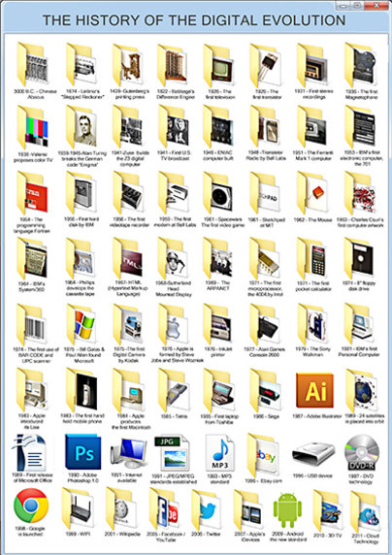The height and width of the screenshot is (555, 392).
Task: Open the Ebay.com folder
Action: [x=263, y=455]
